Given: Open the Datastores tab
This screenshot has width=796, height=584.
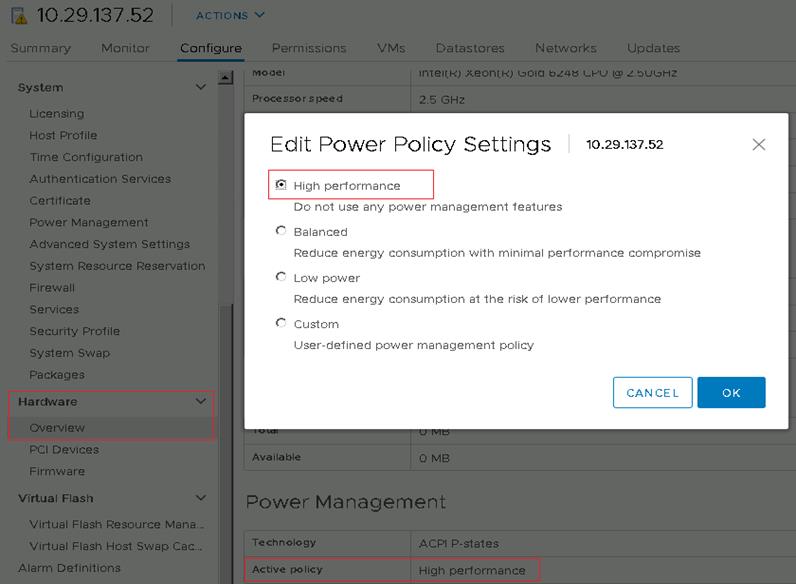Looking at the screenshot, I should tap(471, 48).
